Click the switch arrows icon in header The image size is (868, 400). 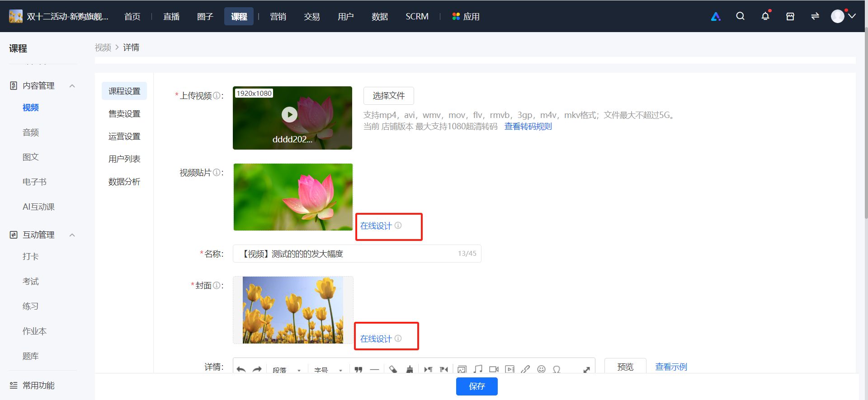(815, 16)
